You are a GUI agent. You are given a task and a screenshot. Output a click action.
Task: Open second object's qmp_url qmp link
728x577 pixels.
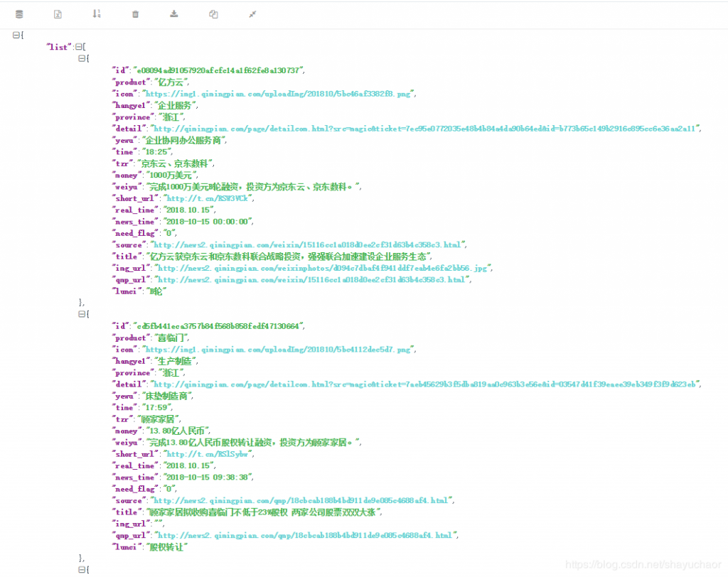pyautogui.click(x=306, y=535)
